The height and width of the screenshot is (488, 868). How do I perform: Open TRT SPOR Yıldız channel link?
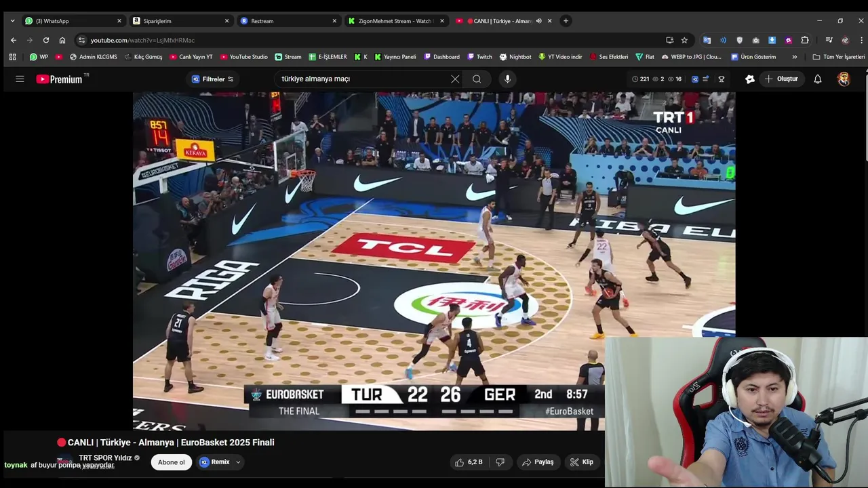105,458
